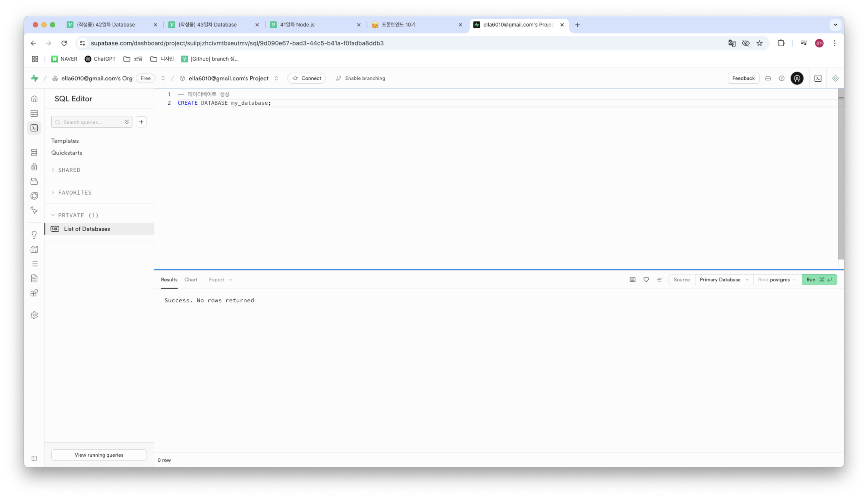Switch to the 41일차 Node.js browser tab
The height and width of the screenshot is (499, 868).
coord(316,25)
